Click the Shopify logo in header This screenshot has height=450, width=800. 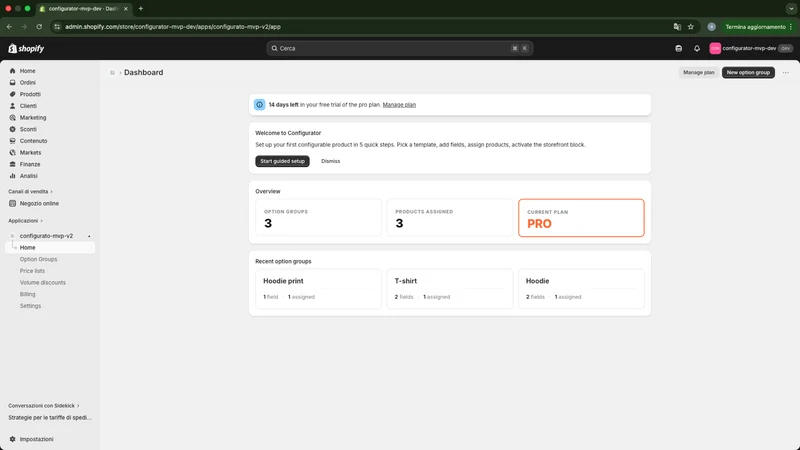(26, 48)
